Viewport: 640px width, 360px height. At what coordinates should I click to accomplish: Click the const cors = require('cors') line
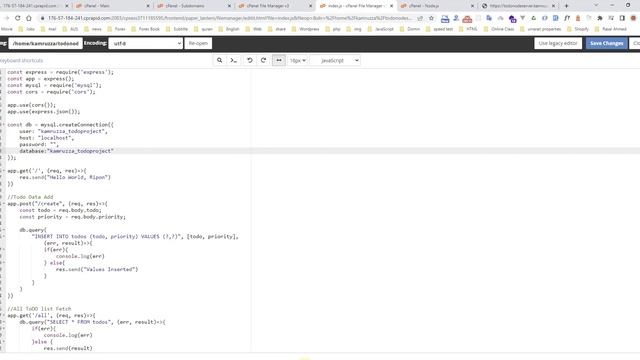[51, 92]
